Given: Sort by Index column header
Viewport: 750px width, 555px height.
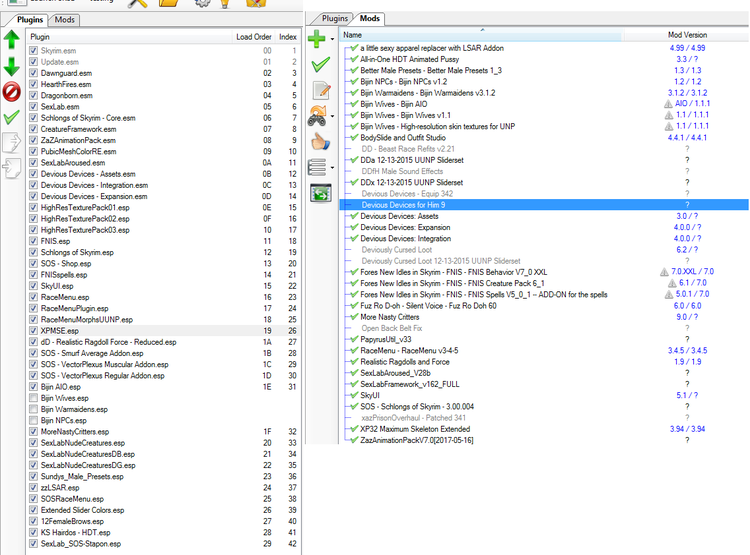Looking at the screenshot, I should (288, 37).
